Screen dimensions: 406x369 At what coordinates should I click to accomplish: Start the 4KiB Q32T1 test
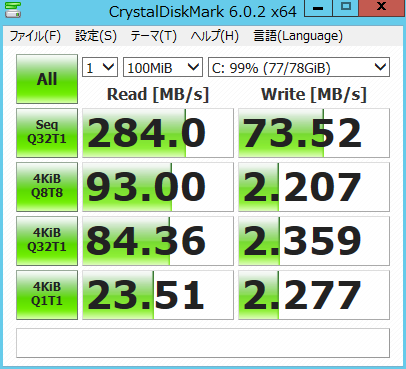pyautogui.click(x=47, y=241)
